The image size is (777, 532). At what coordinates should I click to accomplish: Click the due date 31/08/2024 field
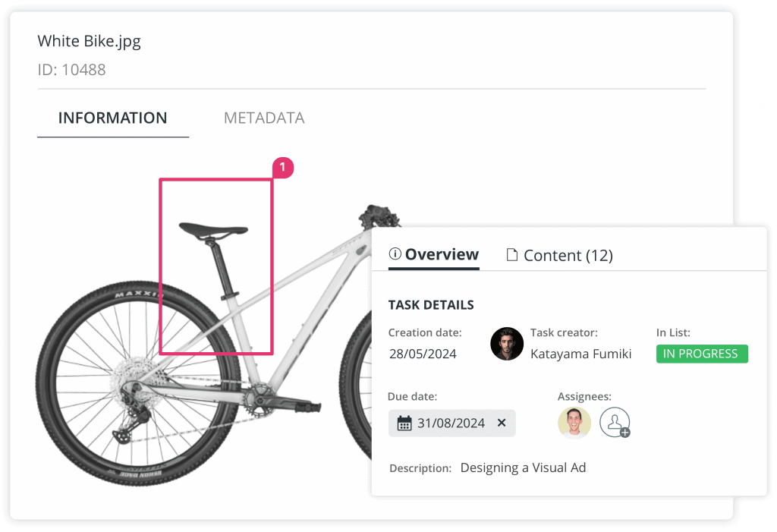click(451, 423)
